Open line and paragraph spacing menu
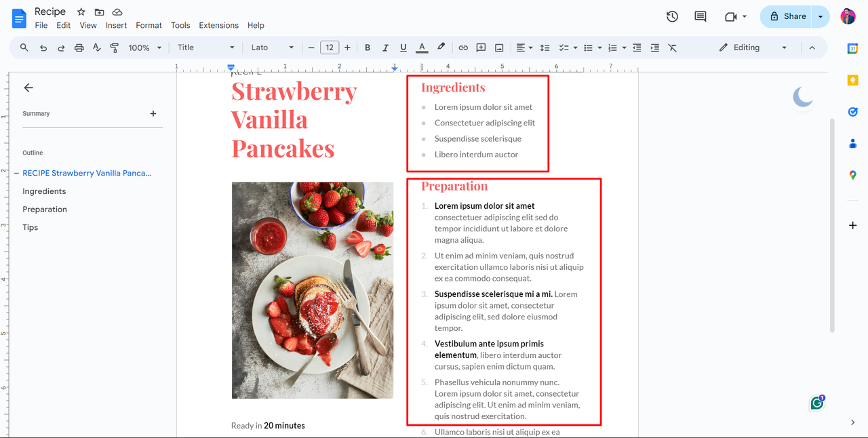The image size is (868, 438). [545, 47]
